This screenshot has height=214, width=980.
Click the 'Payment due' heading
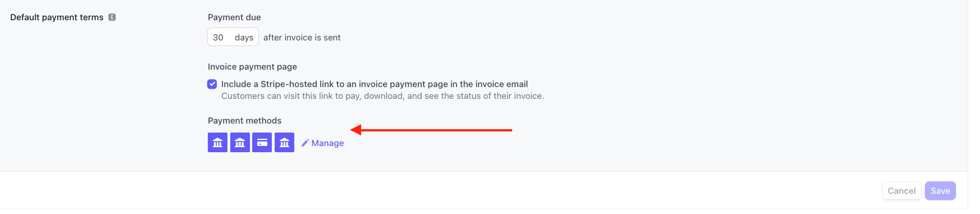(234, 17)
